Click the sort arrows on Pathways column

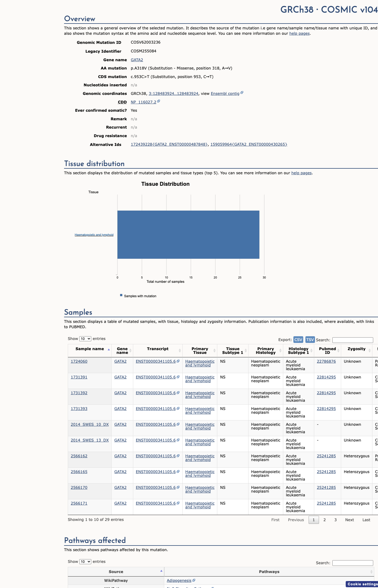[x=371, y=572]
